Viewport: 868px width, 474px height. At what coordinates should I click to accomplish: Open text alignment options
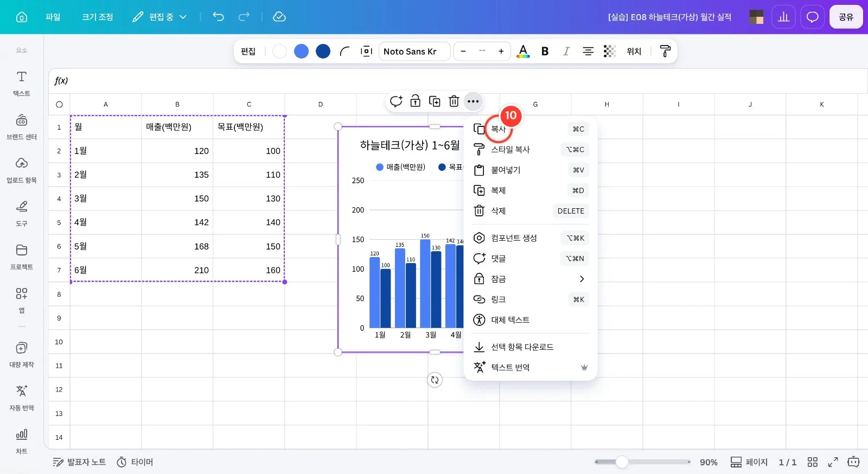pos(588,52)
